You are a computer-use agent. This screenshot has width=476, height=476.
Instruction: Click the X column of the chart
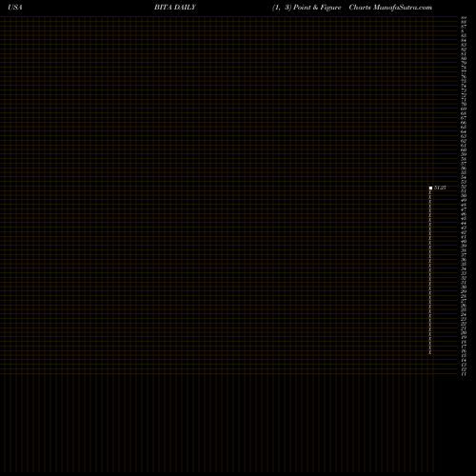pos(430,272)
